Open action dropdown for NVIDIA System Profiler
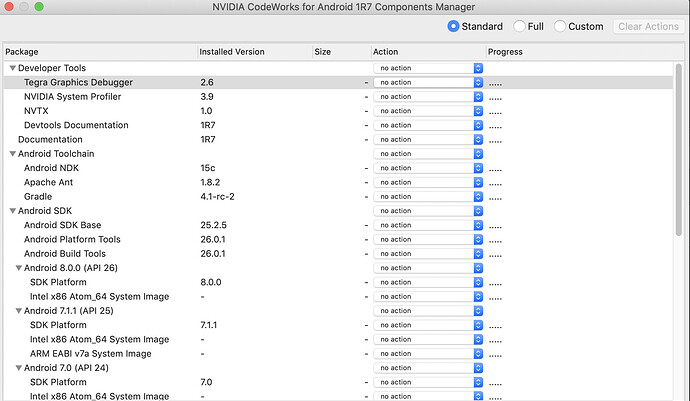 click(x=428, y=97)
